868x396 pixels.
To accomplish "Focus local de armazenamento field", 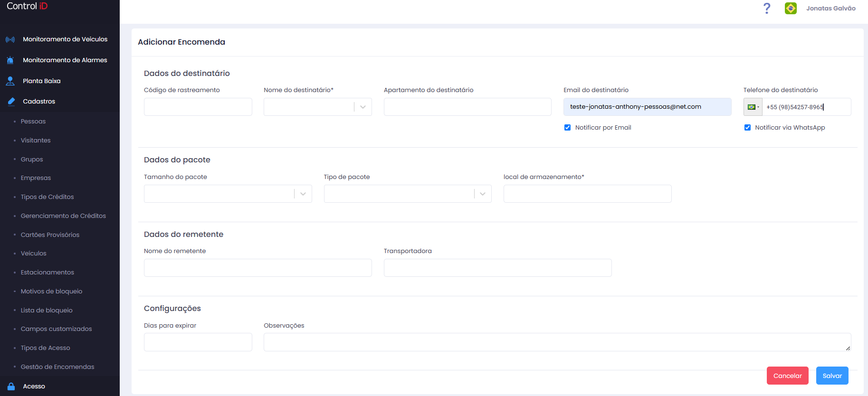I will click(x=587, y=194).
